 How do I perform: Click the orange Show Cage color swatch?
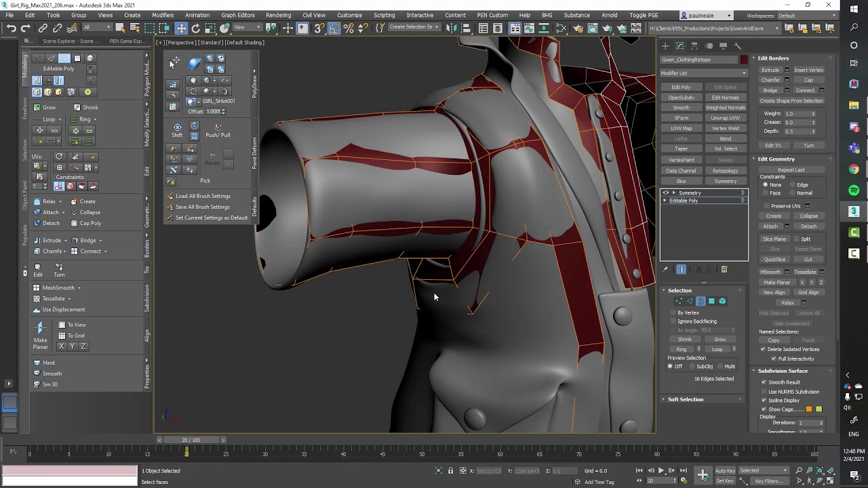809,409
